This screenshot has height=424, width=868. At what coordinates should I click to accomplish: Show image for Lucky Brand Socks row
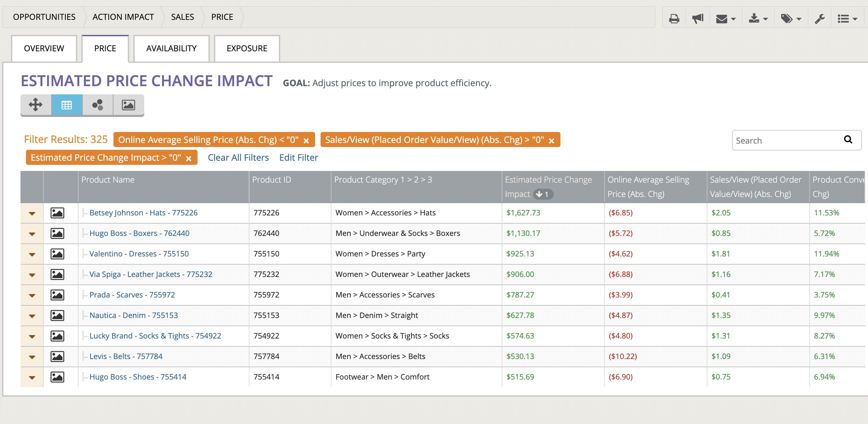coord(57,336)
